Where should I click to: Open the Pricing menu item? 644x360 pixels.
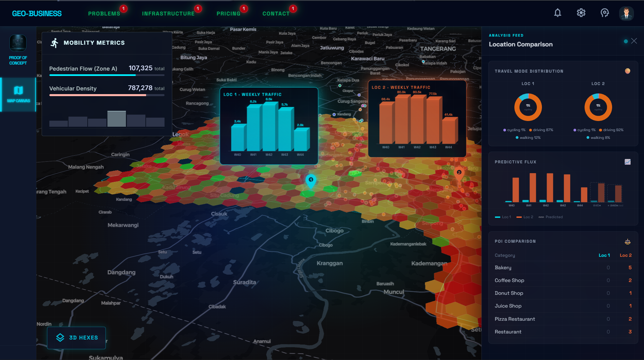tap(228, 13)
